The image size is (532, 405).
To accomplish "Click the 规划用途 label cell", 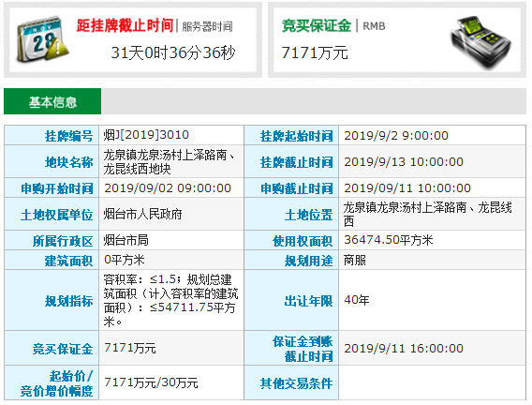I will coord(291,260).
